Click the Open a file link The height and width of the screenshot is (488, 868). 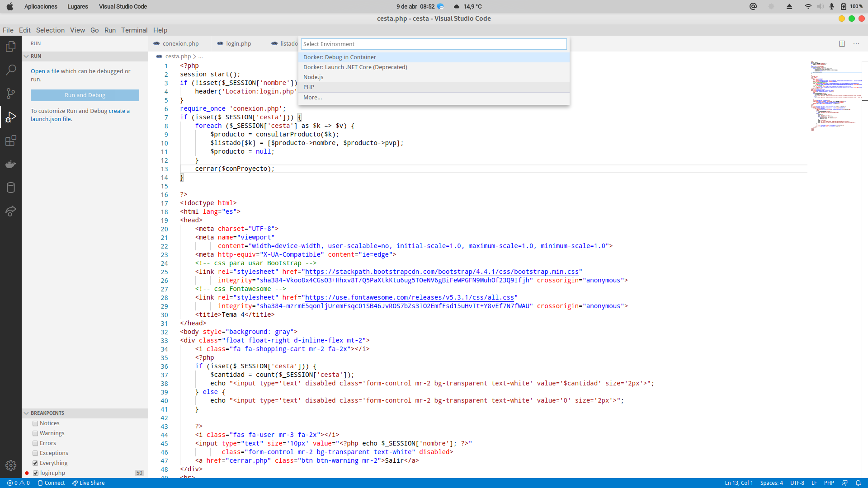pos(45,71)
